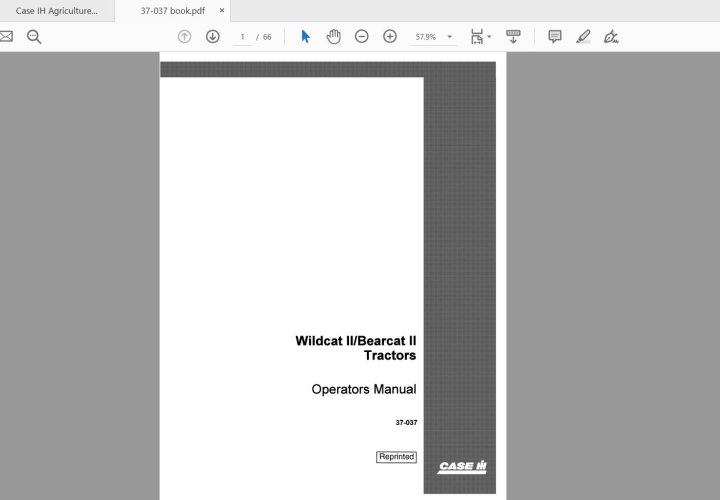This screenshot has width=720, height=500.
Task: Open the sign document tool
Action: [x=611, y=36]
